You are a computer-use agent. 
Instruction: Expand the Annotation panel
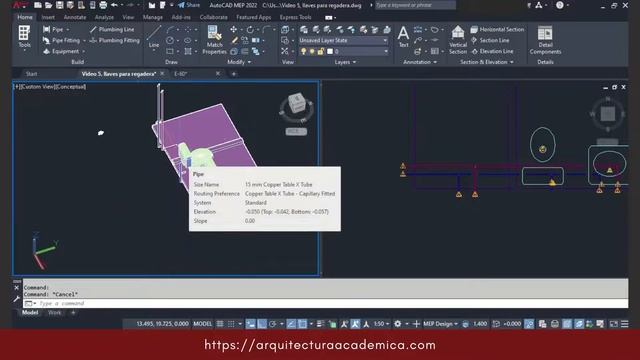click(x=420, y=62)
